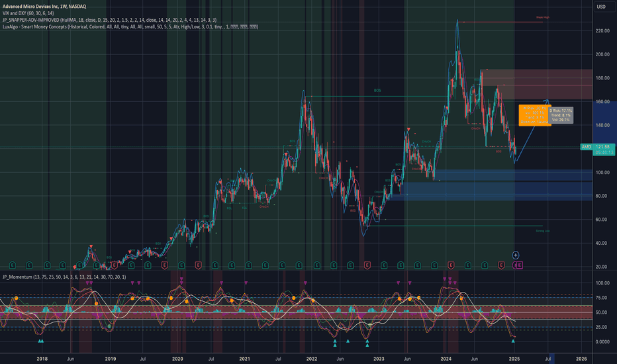This screenshot has width=617, height=364.
Task: Click the 180.00 price axis label
Action: (x=602, y=78)
